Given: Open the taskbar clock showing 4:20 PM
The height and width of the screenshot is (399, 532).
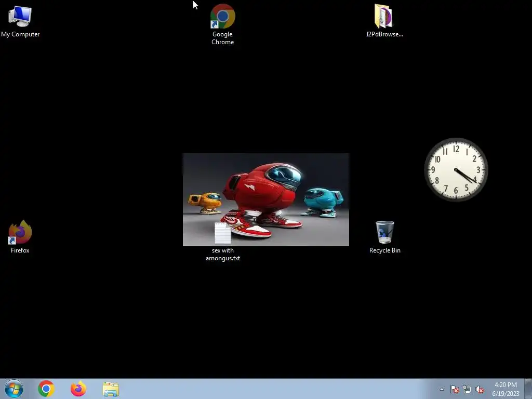Looking at the screenshot, I should [506, 389].
